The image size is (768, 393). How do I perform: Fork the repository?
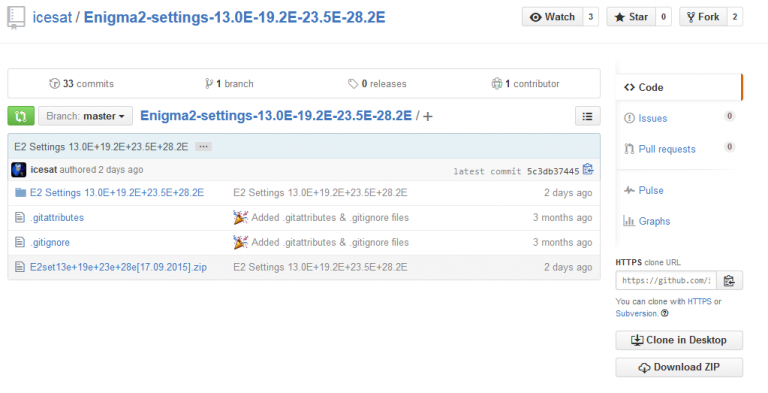pos(703,17)
